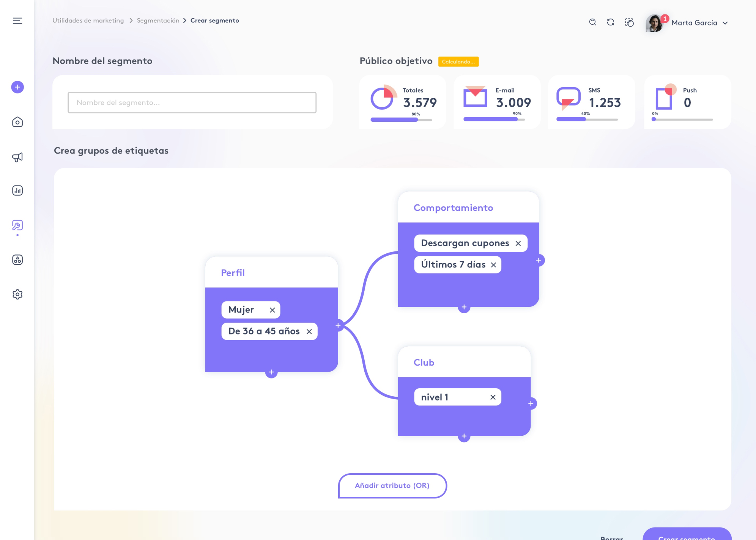Image resolution: width=756 pixels, height=540 pixels.
Task: Open the bar chart statistics icon
Action: click(x=17, y=190)
